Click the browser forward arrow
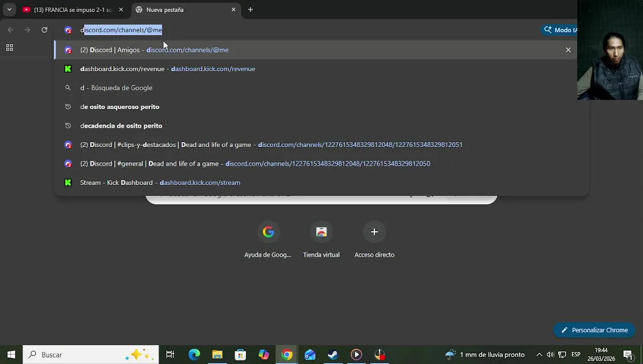Screen dimensions: 643x364 click(27, 30)
